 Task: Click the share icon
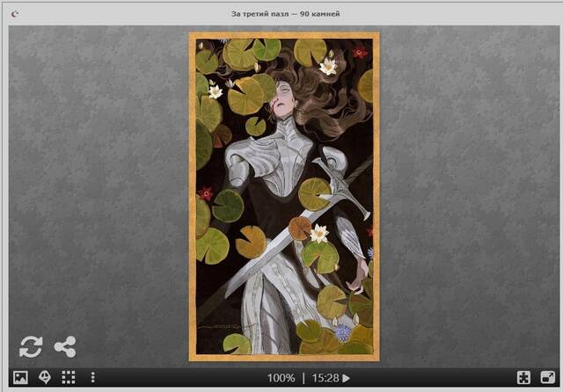64,346
